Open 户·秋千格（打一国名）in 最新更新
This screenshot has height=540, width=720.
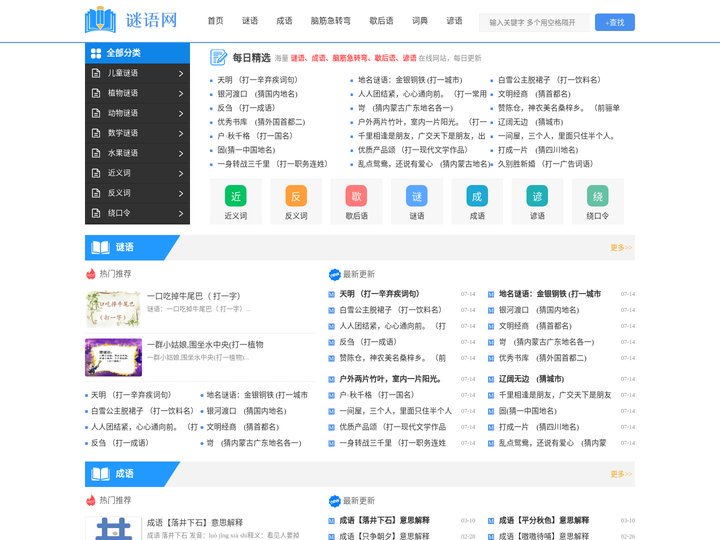click(x=377, y=395)
